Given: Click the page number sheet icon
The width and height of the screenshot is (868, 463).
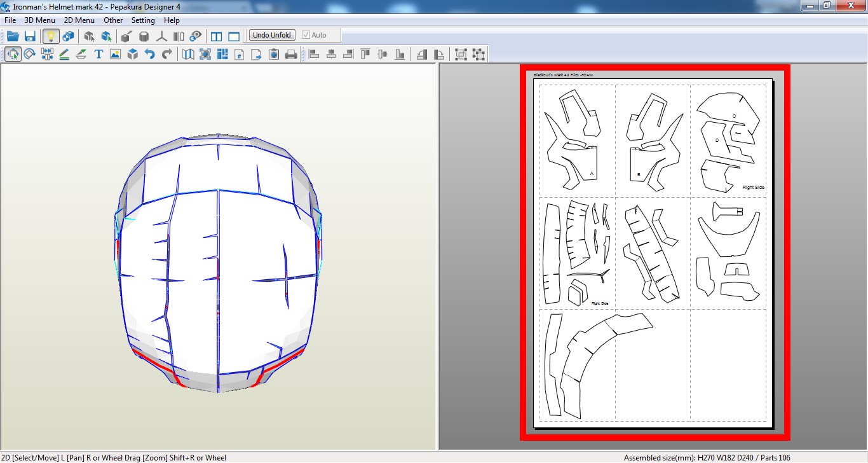Looking at the screenshot, I should [x=240, y=54].
